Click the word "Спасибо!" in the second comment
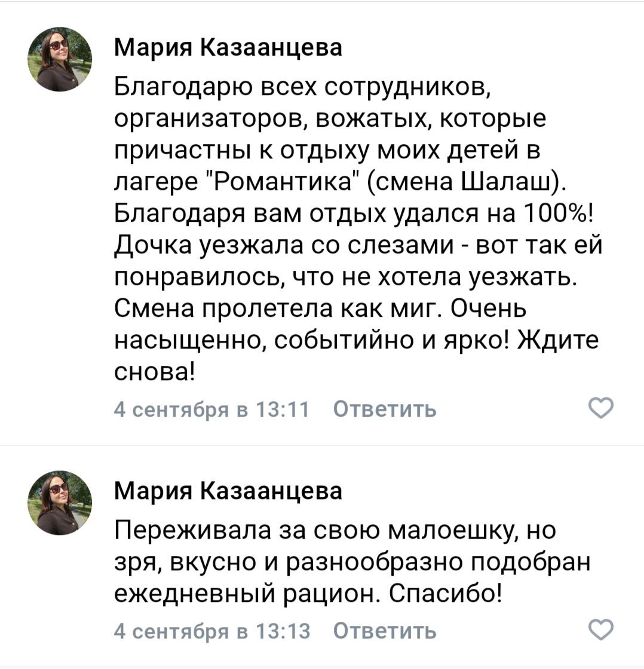The width and height of the screenshot is (644, 669). pos(443,594)
